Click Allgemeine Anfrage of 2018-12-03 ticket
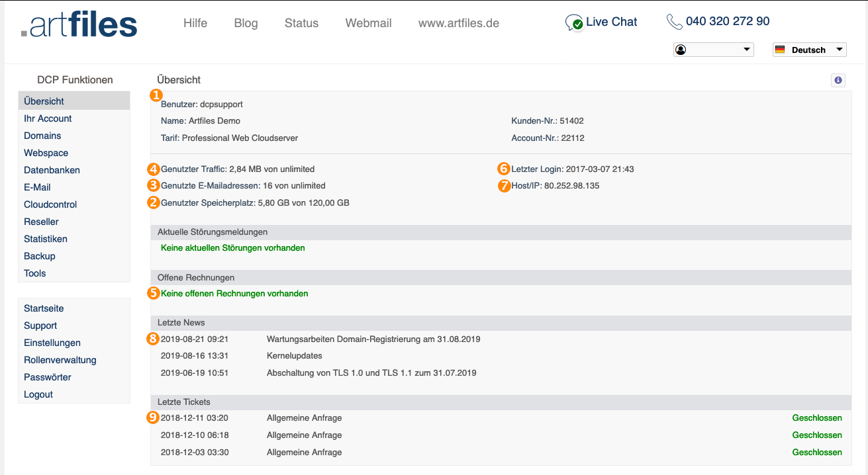Screen dimensions: 868x475 tap(305, 453)
